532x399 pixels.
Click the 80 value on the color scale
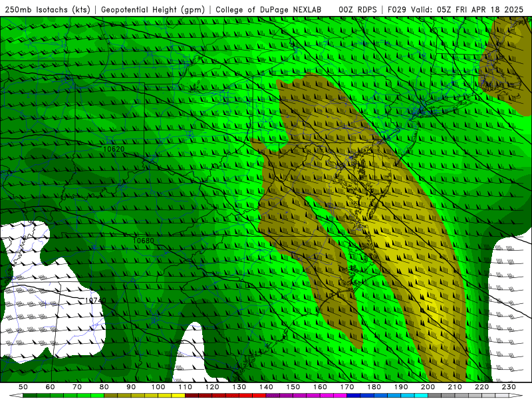click(104, 387)
